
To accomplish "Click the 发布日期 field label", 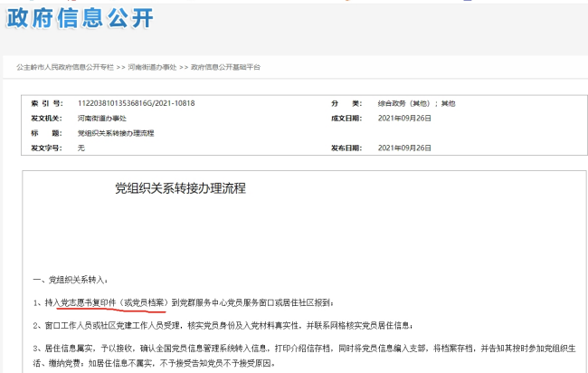I will point(346,147).
